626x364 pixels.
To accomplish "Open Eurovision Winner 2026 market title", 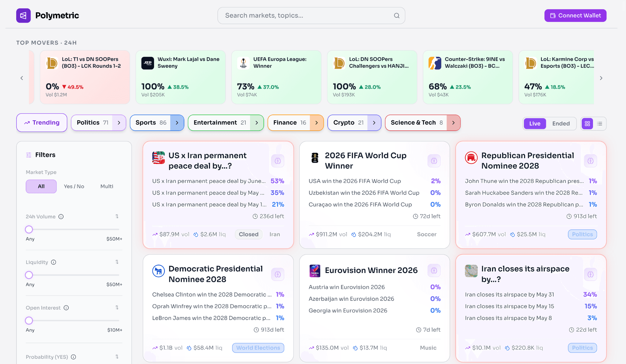I will pyautogui.click(x=371, y=271).
